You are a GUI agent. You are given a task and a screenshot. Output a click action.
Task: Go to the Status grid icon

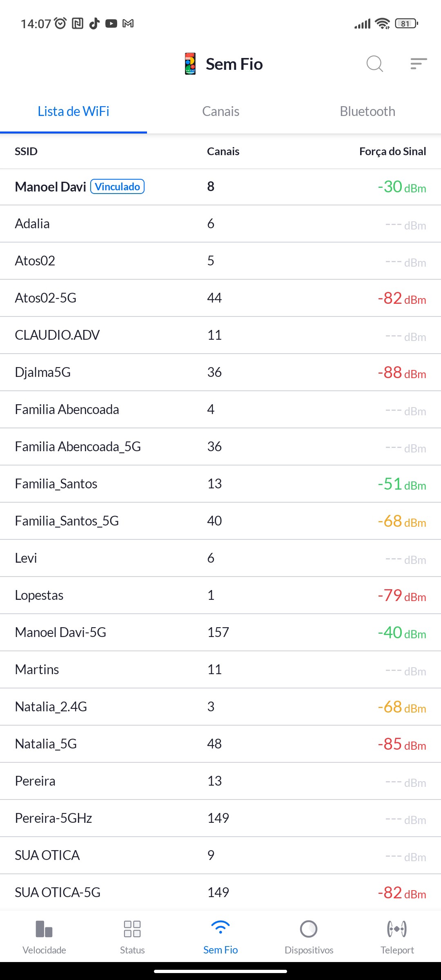click(x=132, y=929)
